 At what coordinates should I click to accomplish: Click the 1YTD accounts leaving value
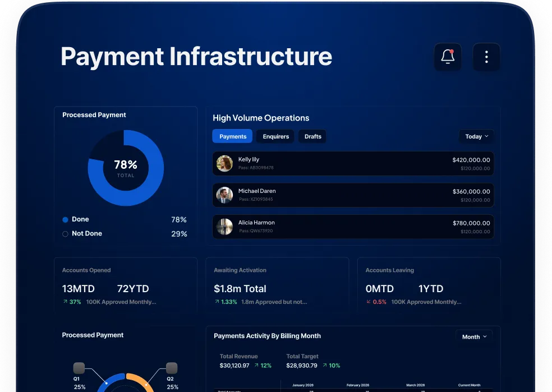[x=430, y=289]
